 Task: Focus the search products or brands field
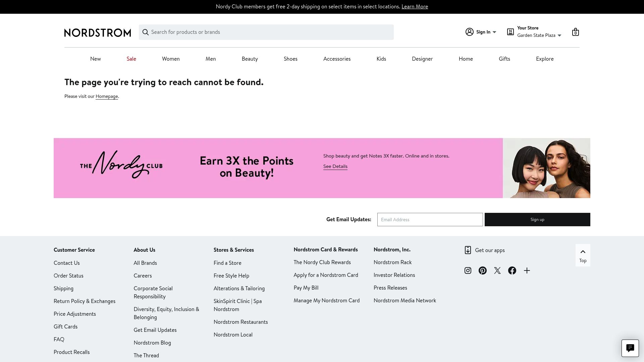click(x=266, y=32)
